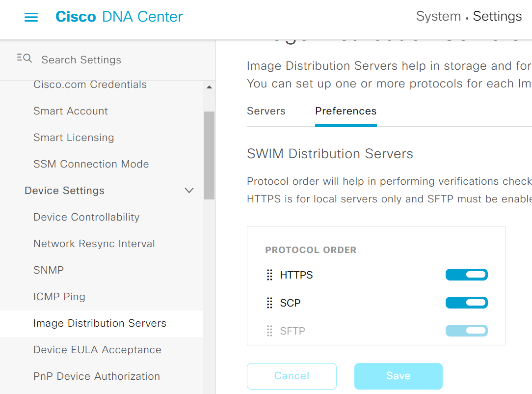Open the hamburger navigation menu
The image size is (532, 394).
31,17
